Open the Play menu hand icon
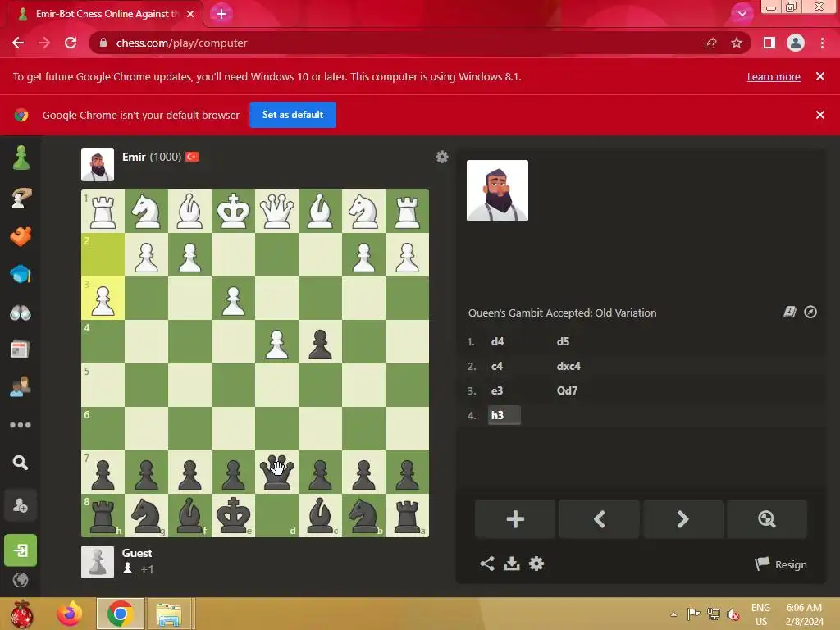The image size is (840, 630). [x=21, y=198]
